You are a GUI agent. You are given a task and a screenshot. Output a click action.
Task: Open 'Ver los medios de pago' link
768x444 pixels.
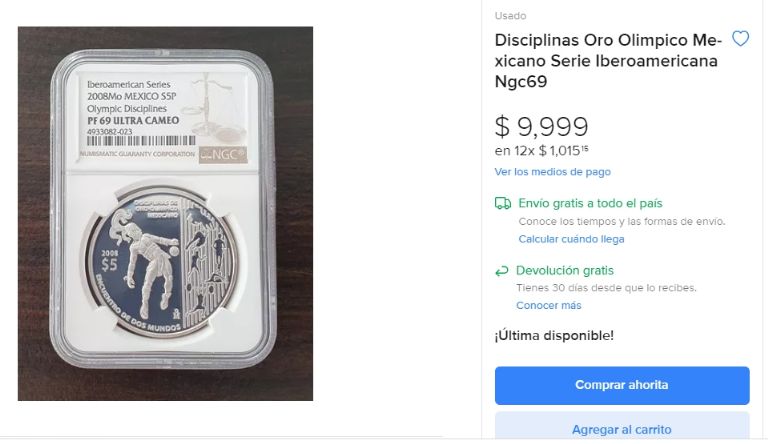point(552,172)
